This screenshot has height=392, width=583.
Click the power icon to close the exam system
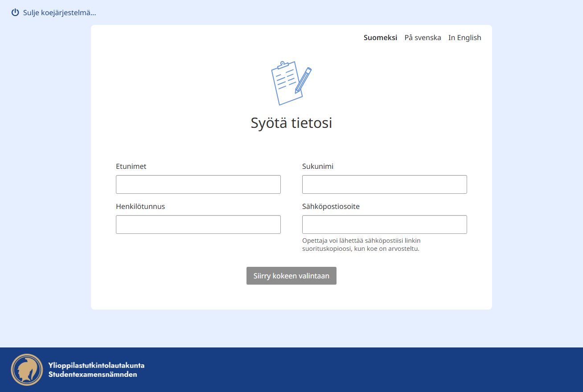point(15,12)
